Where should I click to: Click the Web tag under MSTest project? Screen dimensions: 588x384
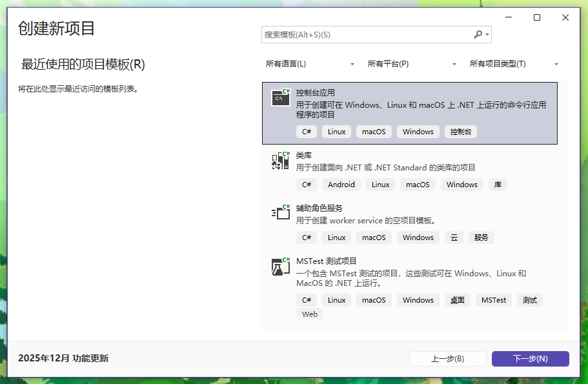(309, 314)
